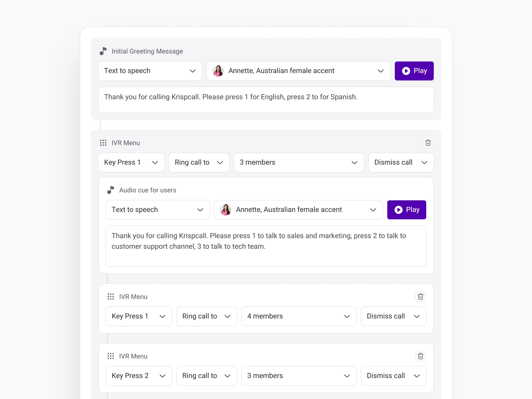Open the Dismiss call dropdown in the first IVR Menu
532x399 pixels.
click(401, 162)
